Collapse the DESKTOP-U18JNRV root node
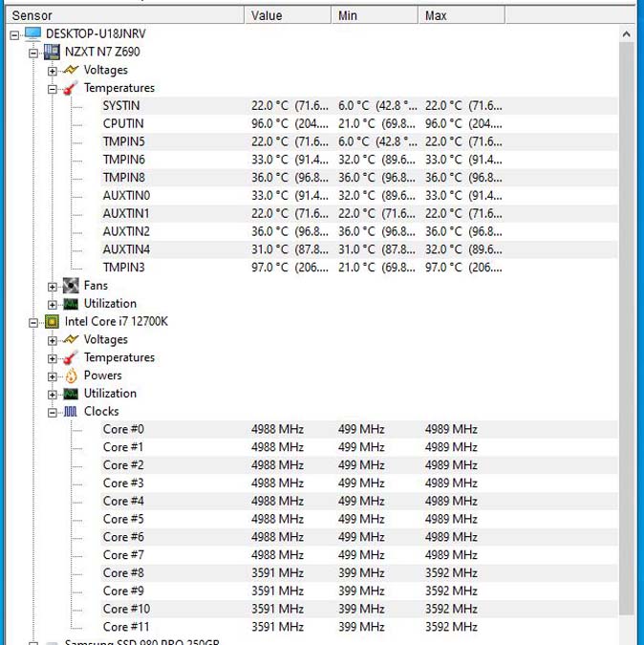644x645 pixels. click(14, 35)
